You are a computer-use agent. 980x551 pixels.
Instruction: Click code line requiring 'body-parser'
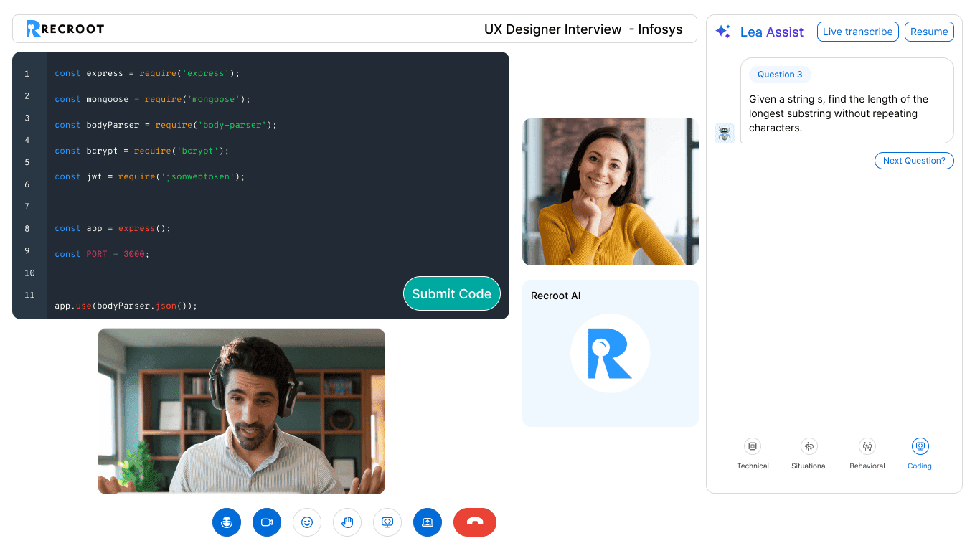coord(166,125)
